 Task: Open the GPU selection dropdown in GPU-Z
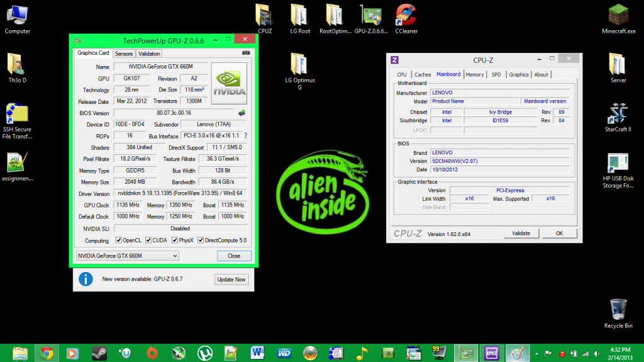[127, 256]
